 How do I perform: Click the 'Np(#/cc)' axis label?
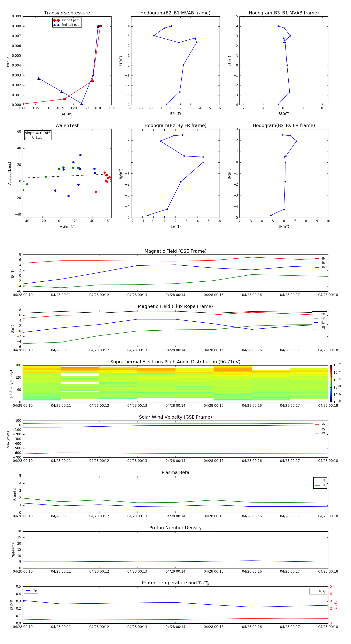point(13,550)
